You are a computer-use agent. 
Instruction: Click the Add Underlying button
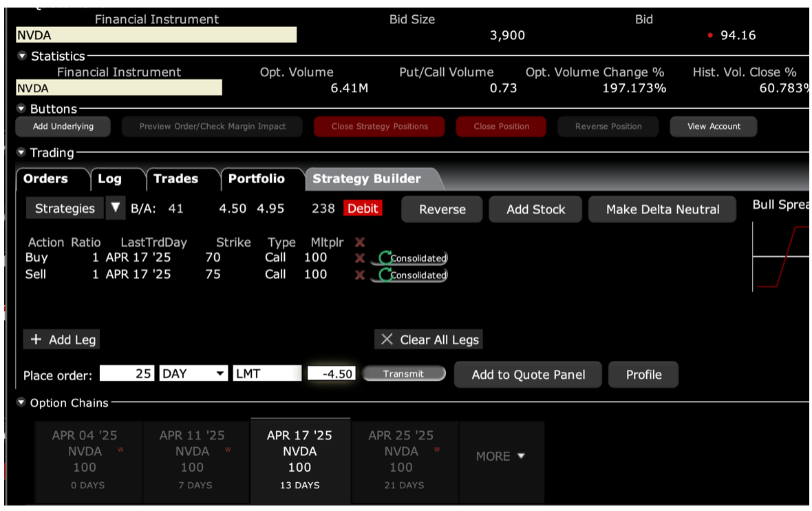point(63,127)
